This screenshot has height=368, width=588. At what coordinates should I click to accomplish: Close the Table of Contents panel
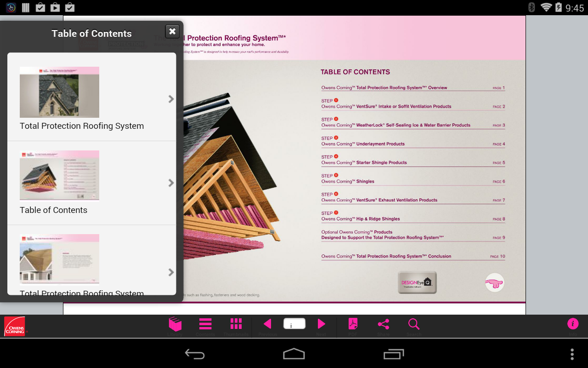click(172, 31)
